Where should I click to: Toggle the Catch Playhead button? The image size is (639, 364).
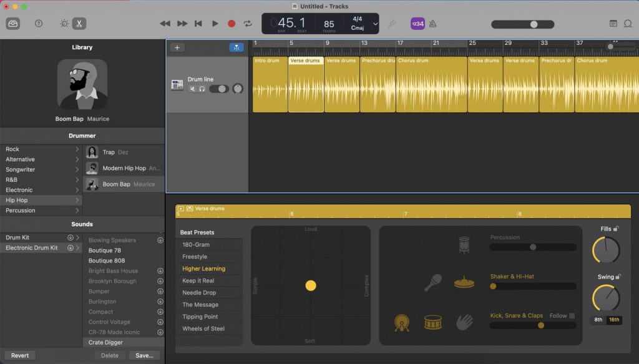(237, 47)
